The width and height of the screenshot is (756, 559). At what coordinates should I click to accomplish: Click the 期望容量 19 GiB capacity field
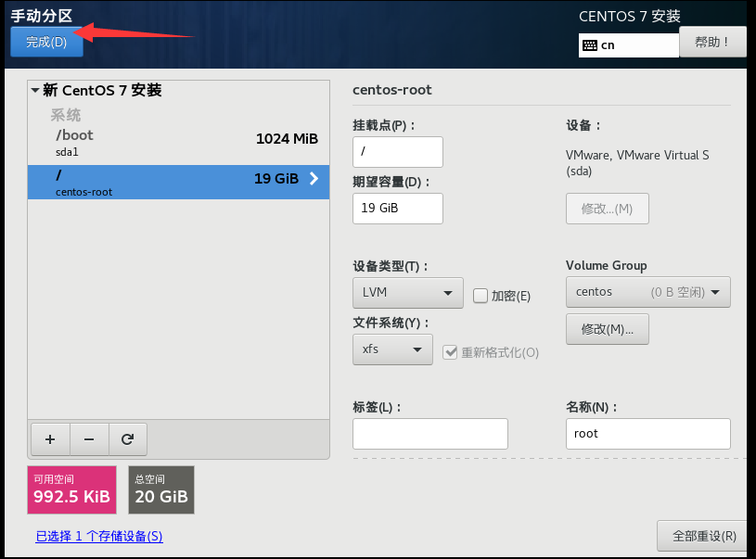[398, 209]
